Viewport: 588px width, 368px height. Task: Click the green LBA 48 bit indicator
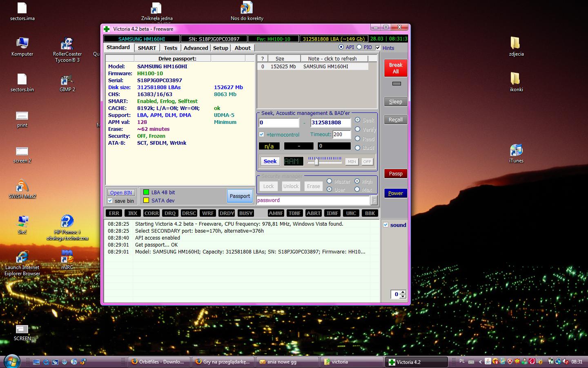(x=146, y=192)
